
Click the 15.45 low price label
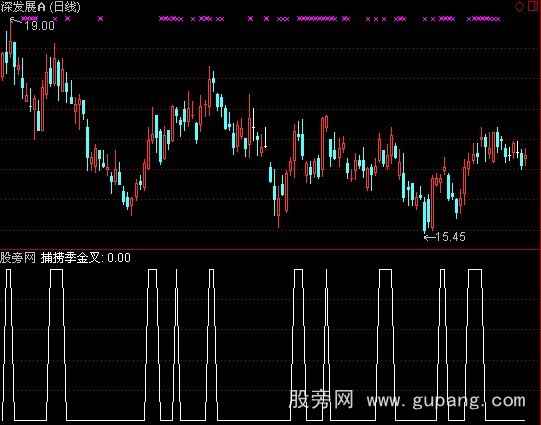[451, 237]
